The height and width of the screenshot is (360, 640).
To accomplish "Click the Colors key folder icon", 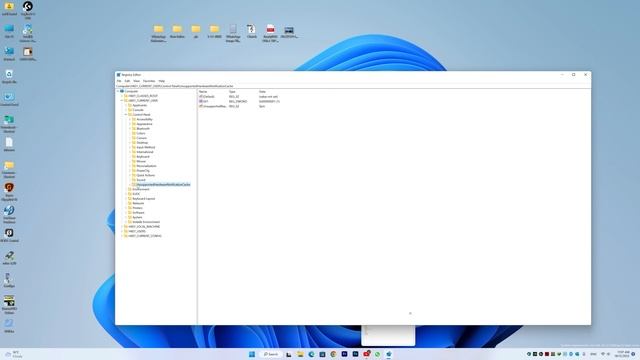I will tap(134, 133).
